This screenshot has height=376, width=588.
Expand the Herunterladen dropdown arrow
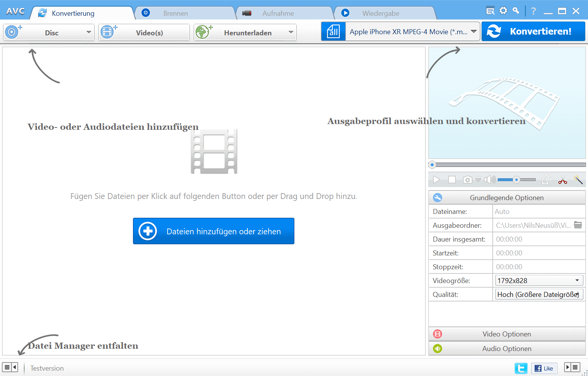pyautogui.click(x=291, y=32)
